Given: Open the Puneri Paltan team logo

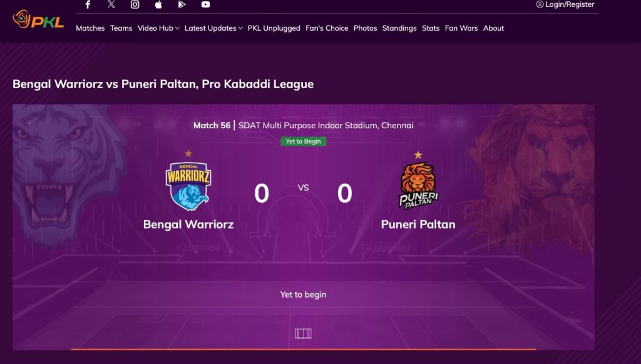Looking at the screenshot, I should coord(418,186).
